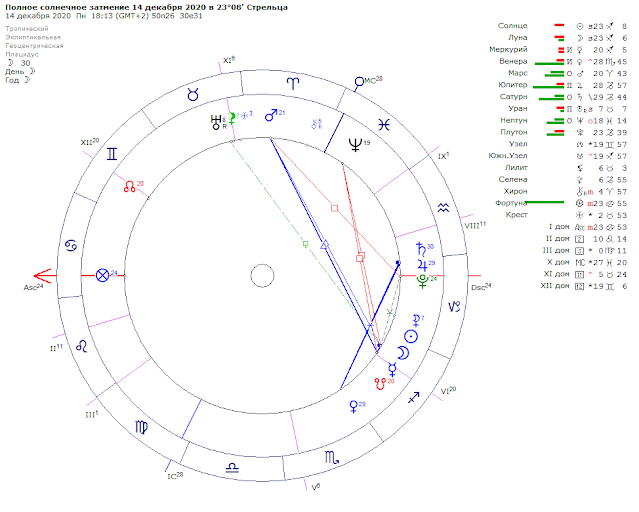
Task: Click the Venus glyph in the chart wheel
Action: tap(354, 406)
